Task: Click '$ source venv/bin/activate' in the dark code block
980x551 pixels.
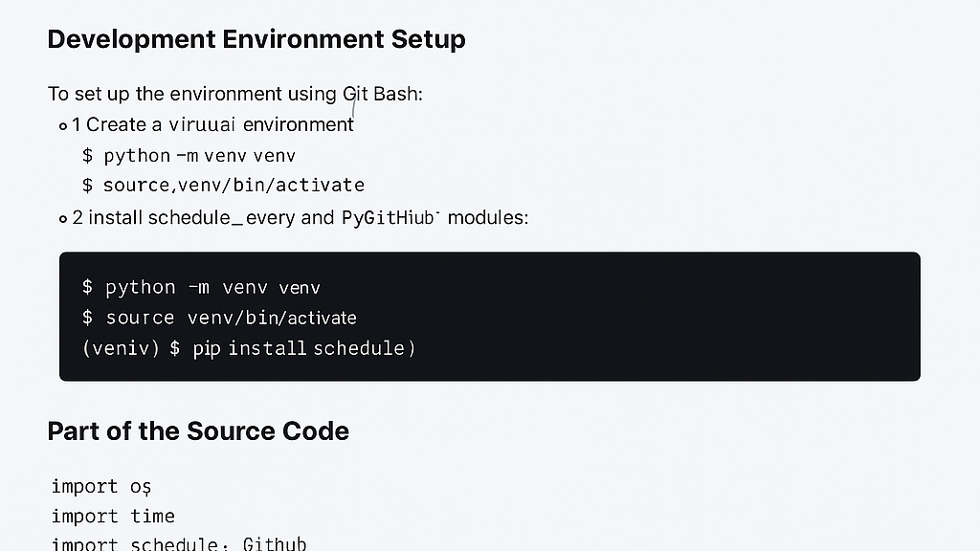Action: point(219,318)
